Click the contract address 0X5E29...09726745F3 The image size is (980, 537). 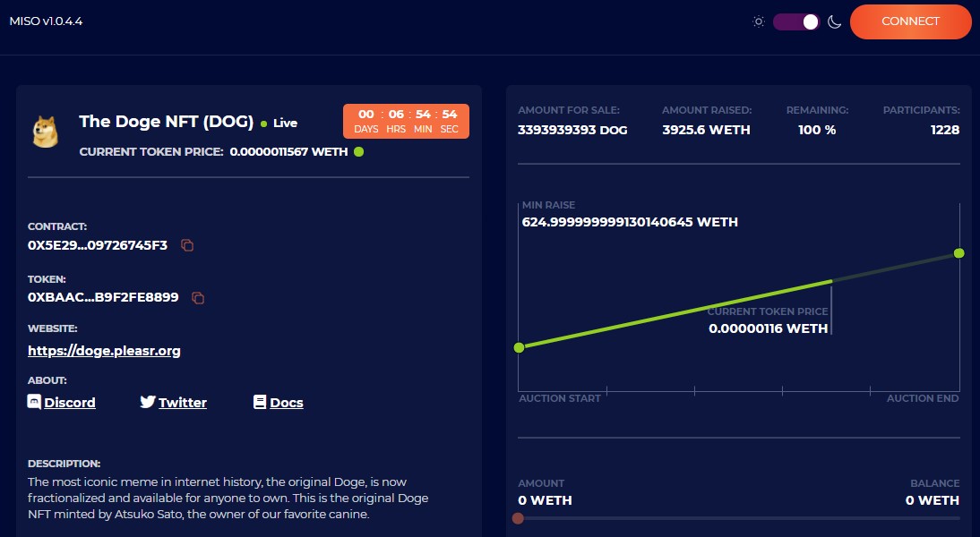tap(98, 245)
